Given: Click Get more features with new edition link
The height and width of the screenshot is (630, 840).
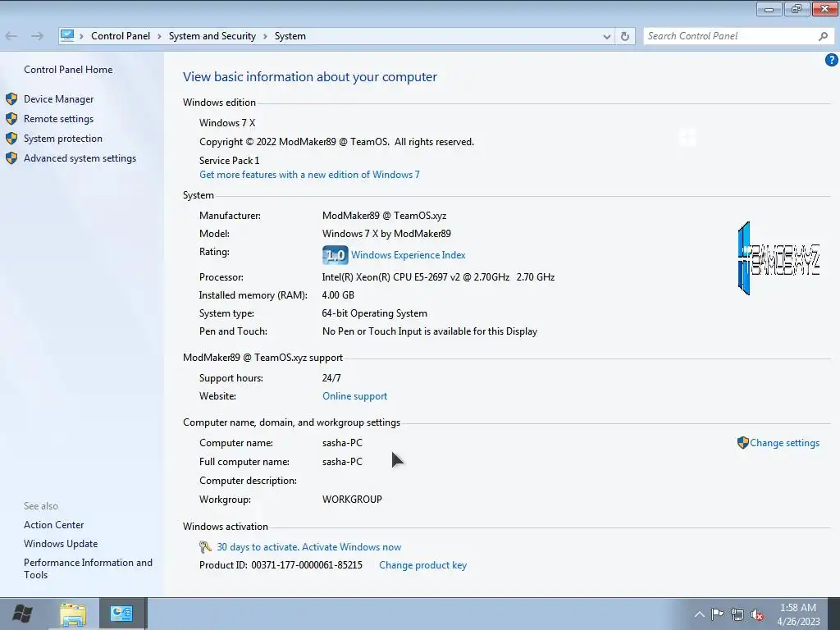Looking at the screenshot, I should [x=309, y=175].
